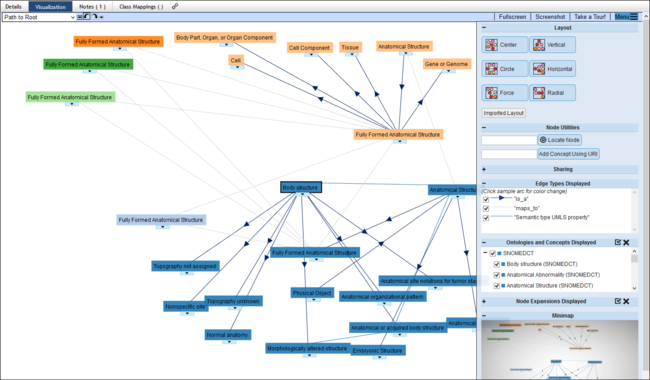The image size is (650, 380).
Task: Click the undo arrow in the visualization toolbar
Action: coord(87,17)
